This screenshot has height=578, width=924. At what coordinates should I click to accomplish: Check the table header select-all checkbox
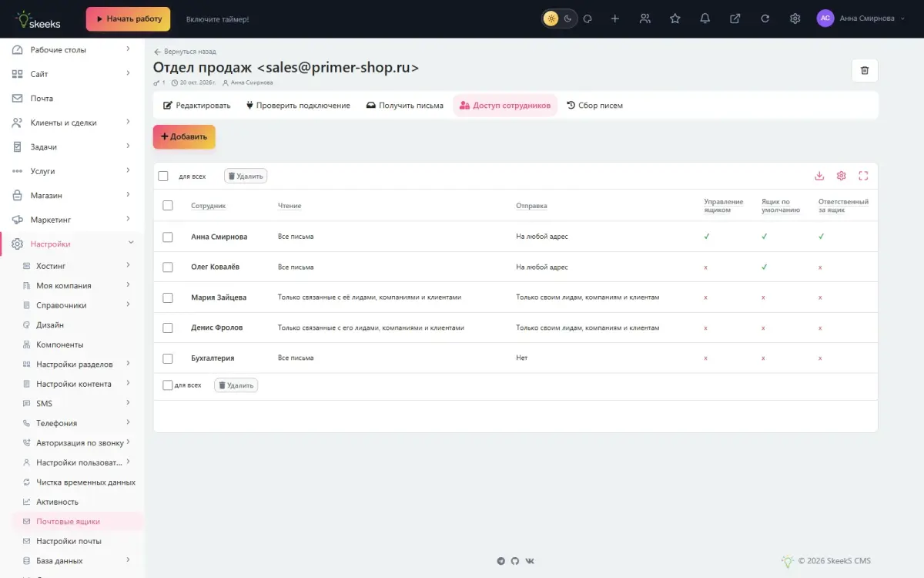168,206
